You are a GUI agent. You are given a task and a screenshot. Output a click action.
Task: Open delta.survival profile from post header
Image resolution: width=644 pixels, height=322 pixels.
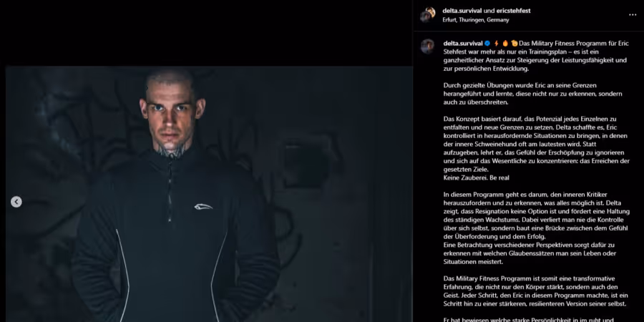click(462, 11)
